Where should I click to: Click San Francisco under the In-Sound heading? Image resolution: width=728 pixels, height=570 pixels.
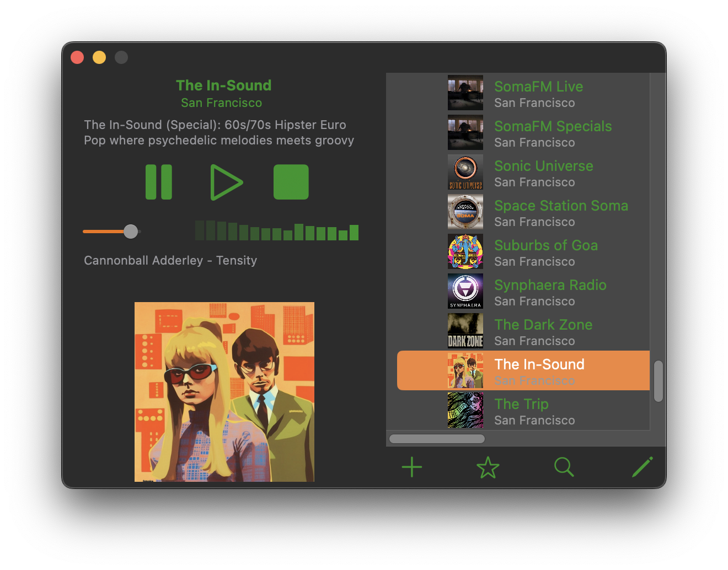pyautogui.click(x=222, y=103)
